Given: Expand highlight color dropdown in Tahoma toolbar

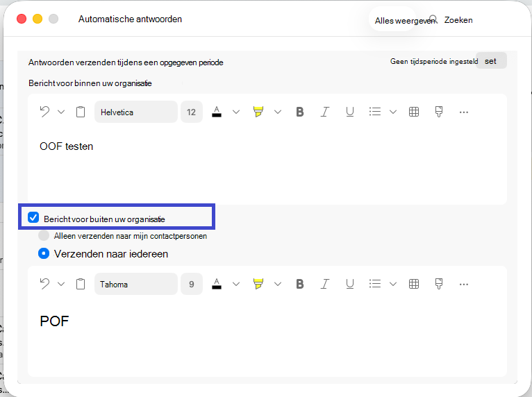Looking at the screenshot, I should 278,284.
